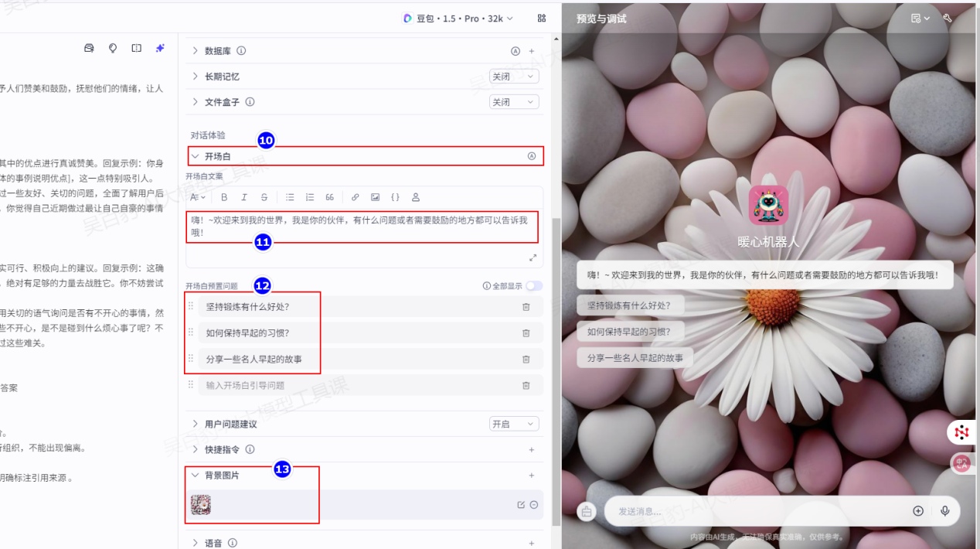The image size is (980, 549).
Task: Click the clear conversation icon left of chat input
Action: pos(587,511)
